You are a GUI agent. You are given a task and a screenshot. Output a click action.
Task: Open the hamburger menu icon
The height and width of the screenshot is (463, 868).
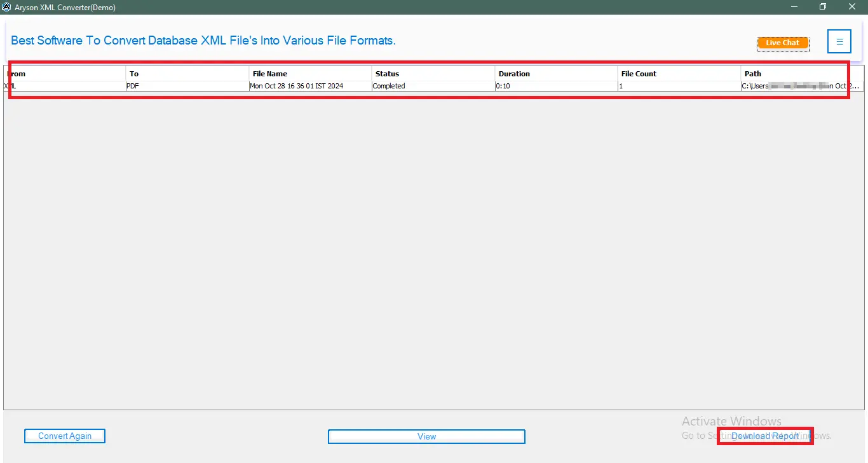click(x=839, y=41)
